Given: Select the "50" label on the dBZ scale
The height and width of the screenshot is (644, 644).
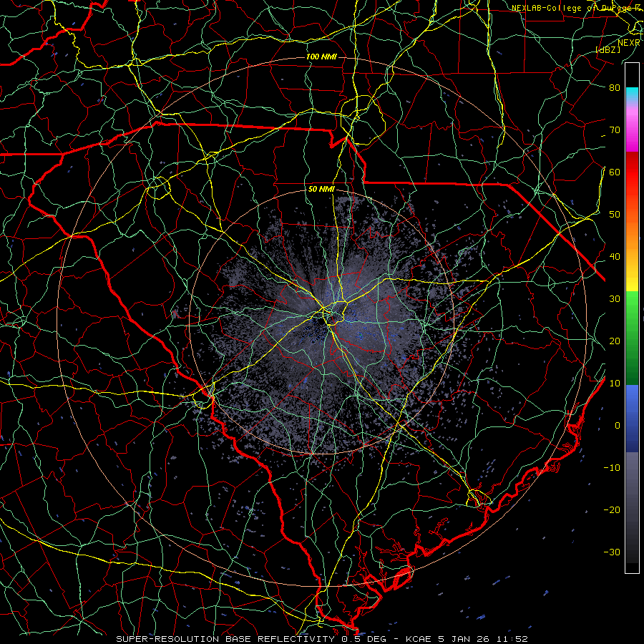Looking at the screenshot, I should (615, 215).
